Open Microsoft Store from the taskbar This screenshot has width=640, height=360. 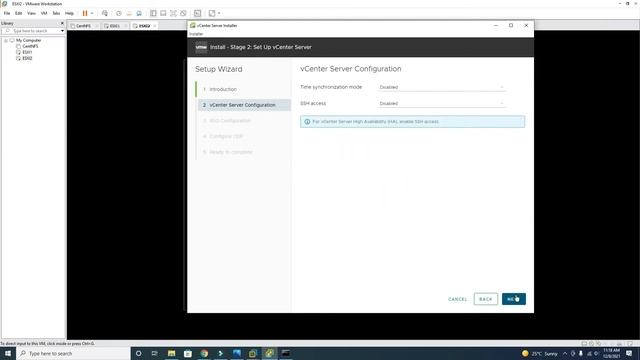pyautogui.click(x=188, y=353)
